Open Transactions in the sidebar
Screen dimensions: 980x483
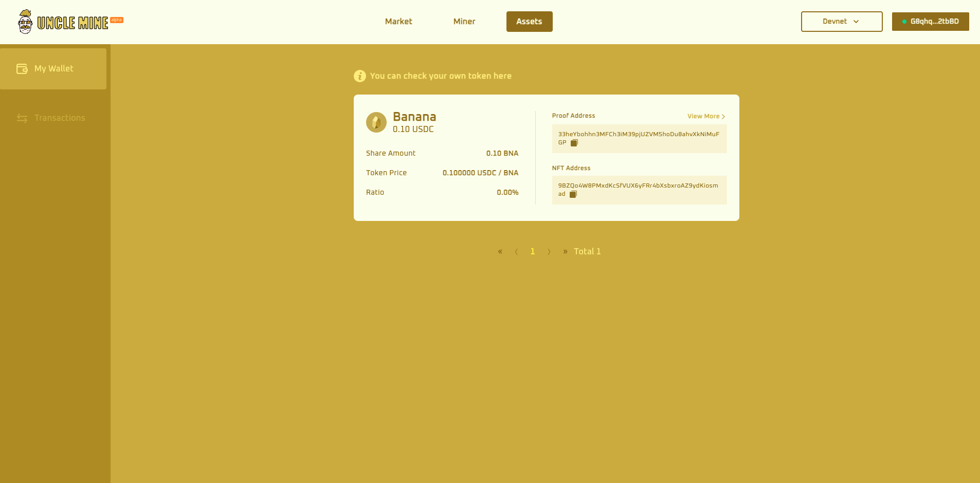59,118
